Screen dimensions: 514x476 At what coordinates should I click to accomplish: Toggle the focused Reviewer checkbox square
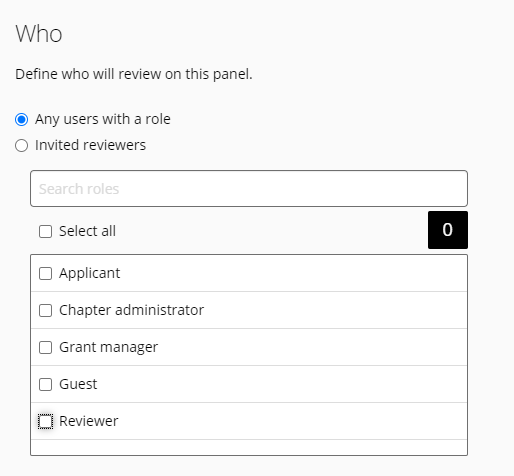pos(45,421)
